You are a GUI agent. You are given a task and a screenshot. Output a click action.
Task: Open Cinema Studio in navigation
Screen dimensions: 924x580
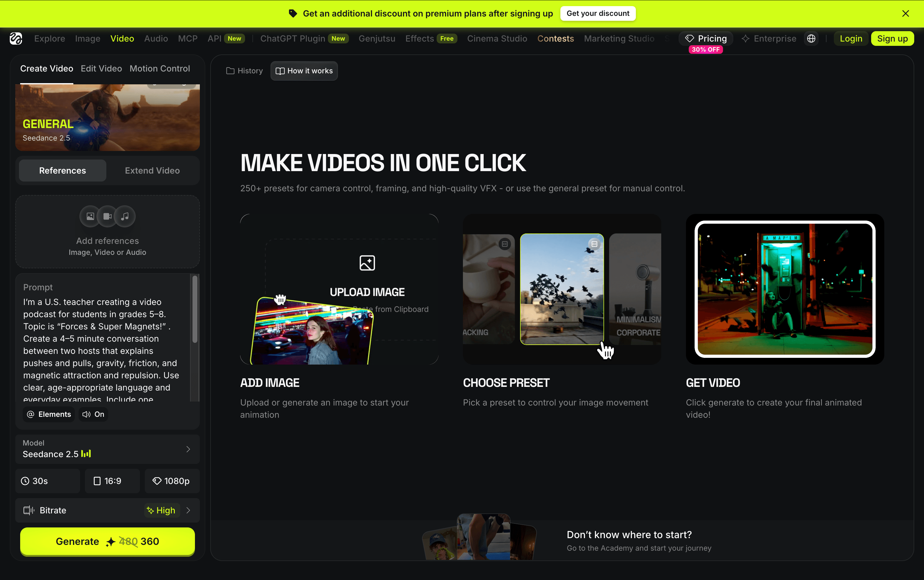point(497,39)
